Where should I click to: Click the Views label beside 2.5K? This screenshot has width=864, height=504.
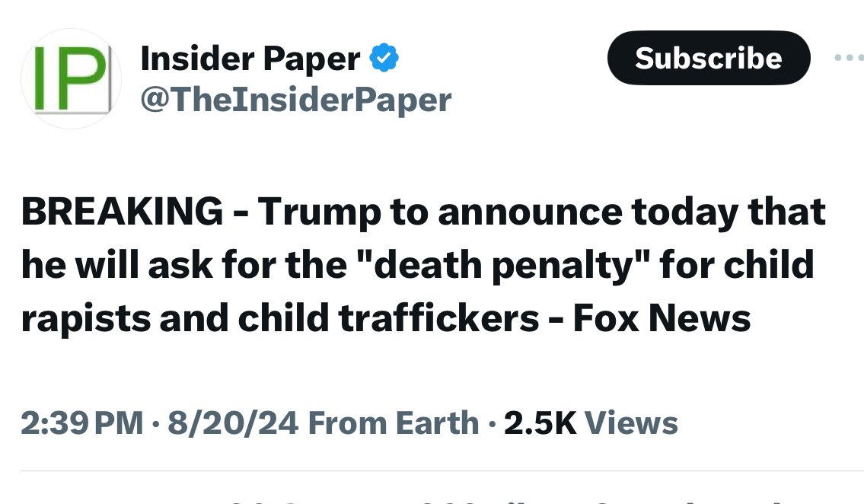pos(632,423)
